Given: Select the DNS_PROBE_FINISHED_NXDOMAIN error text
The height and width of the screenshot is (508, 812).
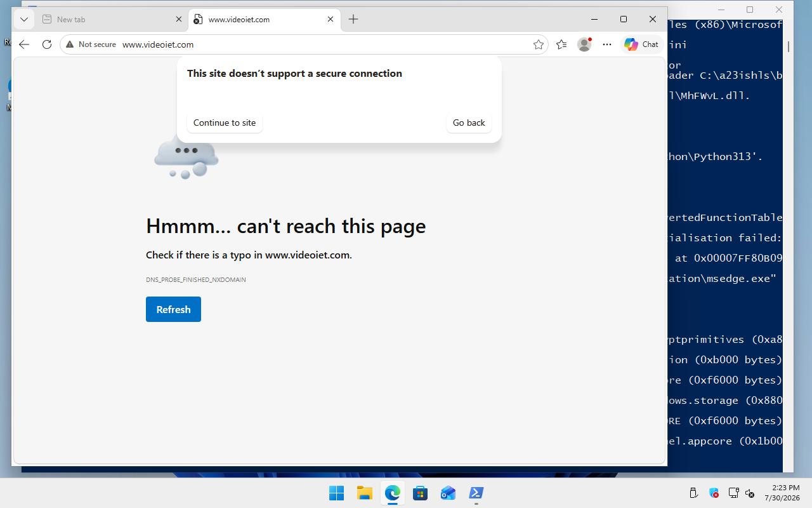Looking at the screenshot, I should (x=196, y=279).
